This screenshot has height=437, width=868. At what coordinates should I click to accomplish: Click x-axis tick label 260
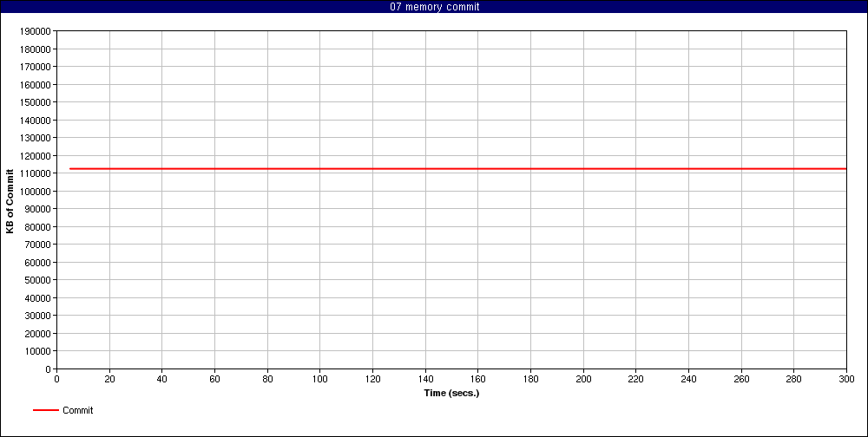tap(741, 379)
